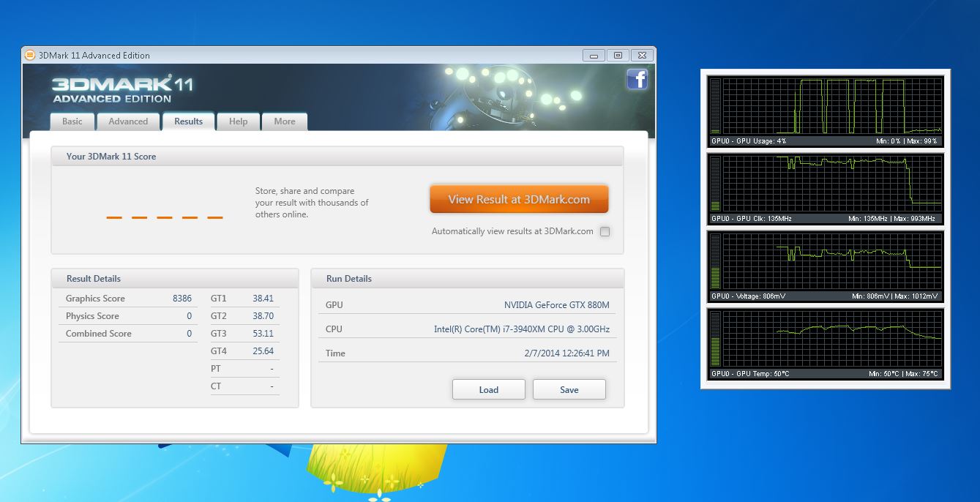Click the NVIDIA GeForce GTX 880M text
This screenshot has width=980, height=502.
[x=557, y=305]
